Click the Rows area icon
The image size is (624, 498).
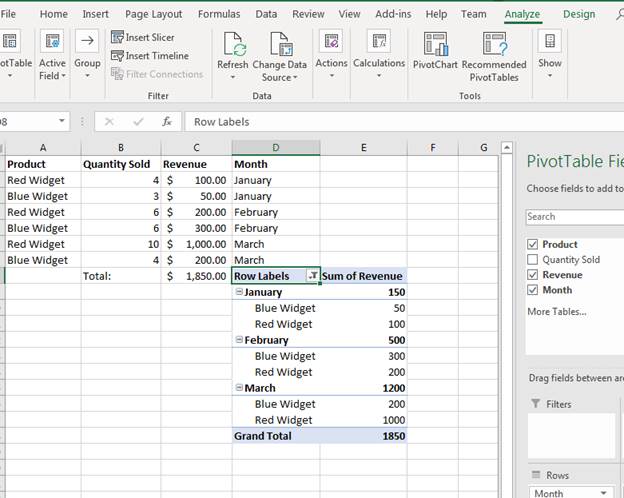tap(536, 475)
